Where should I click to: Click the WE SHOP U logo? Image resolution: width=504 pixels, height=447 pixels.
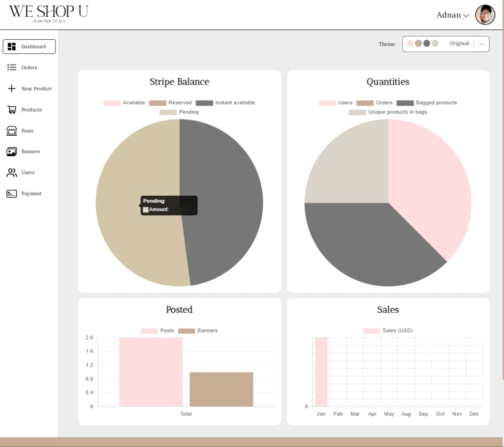pos(48,12)
